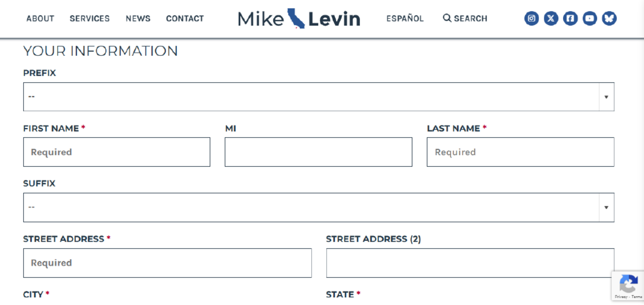Focus the First Name field
644x305 pixels.
pyautogui.click(x=117, y=152)
